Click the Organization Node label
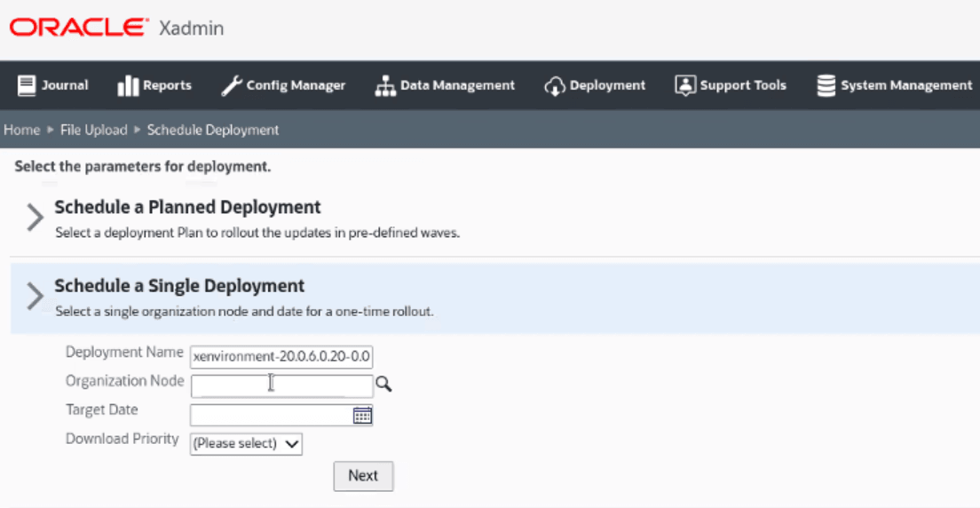Image resolution: width=980 pixels, height=508 pixels. [x=125, y=381]
